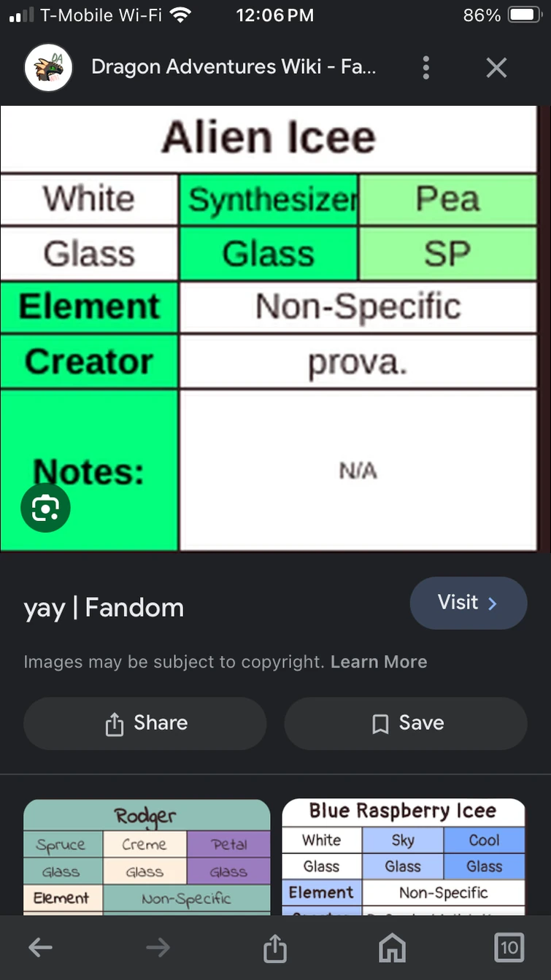Open the tab switcher showing 10 tabs
Image resolution: width=551 pixels, height=980 pixels.
point(509,947)
